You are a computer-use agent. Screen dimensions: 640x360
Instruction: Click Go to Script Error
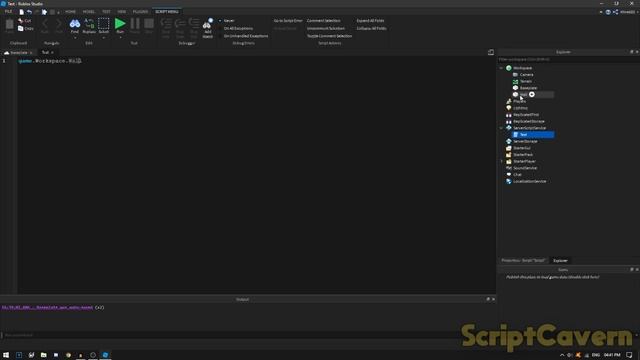click(288, 20)
